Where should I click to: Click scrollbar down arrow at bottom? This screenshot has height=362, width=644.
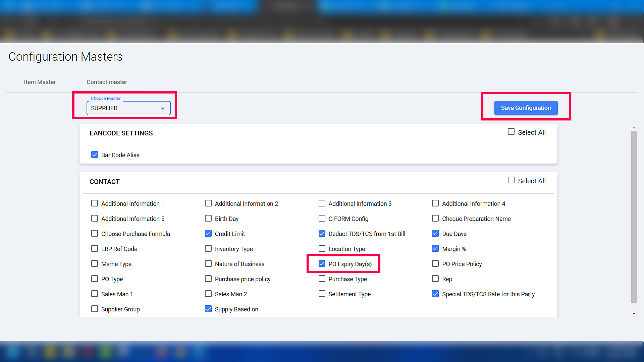[x=634, y=314]
